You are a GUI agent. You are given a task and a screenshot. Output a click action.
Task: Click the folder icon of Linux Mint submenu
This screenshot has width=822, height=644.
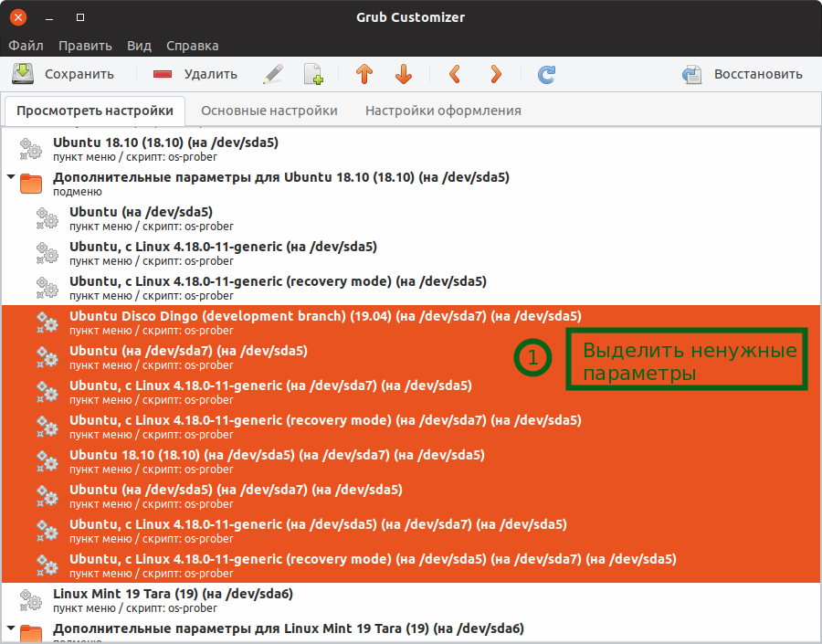click(31, 634)
